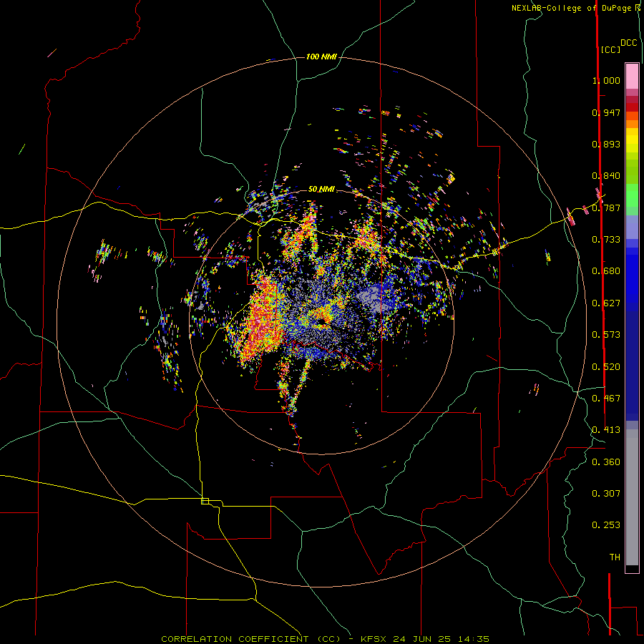This screenshot has width=644, height=644.
Task: Click the 0.467 scale value
Action: tap(606, 399)
